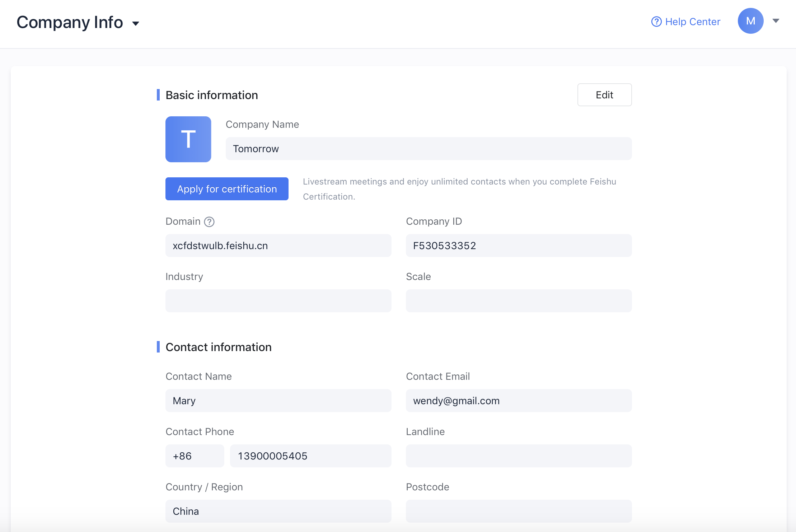Select the Contact Email field wendy@gmail.com
The image size is (796, 532).
(x=519, y=401)
